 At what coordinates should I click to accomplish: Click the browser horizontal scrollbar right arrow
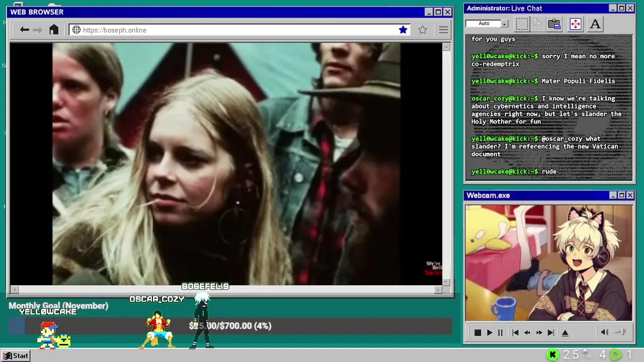point(438,290)
